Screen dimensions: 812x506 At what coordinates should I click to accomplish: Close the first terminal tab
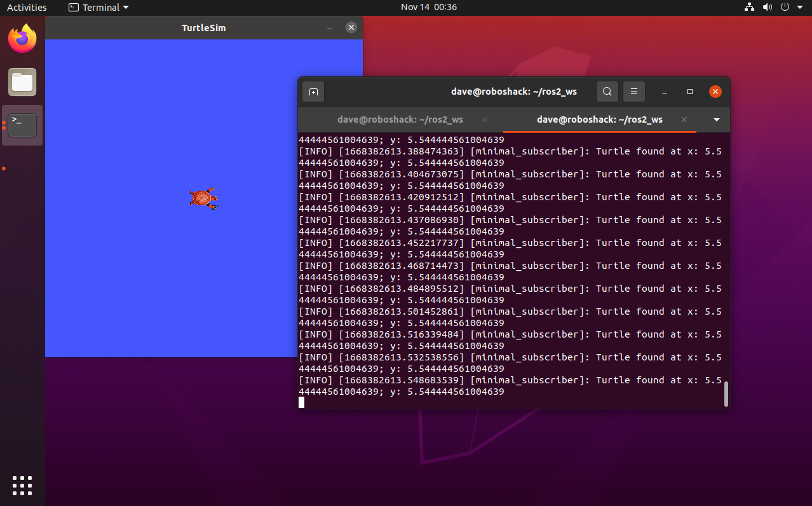(485, 120)
